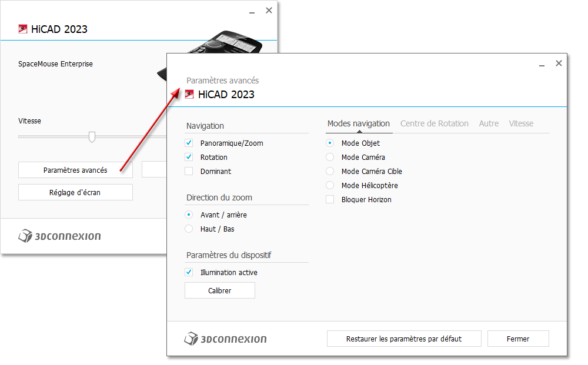The height and width of the screenshot is (365, 588).
Task: Select Avant / arrière zoom direction
Action: coord(189,215)
